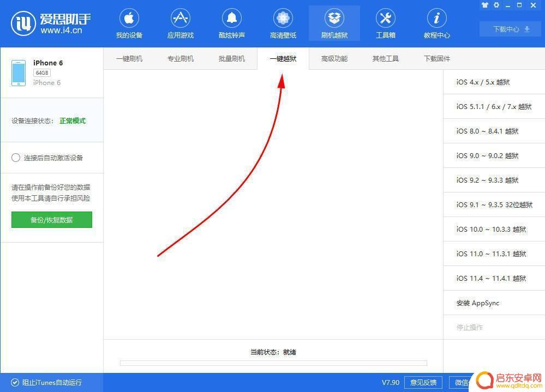Click 安装 AppSync option
Screen dimensions: 545x392
pos(494,303)
